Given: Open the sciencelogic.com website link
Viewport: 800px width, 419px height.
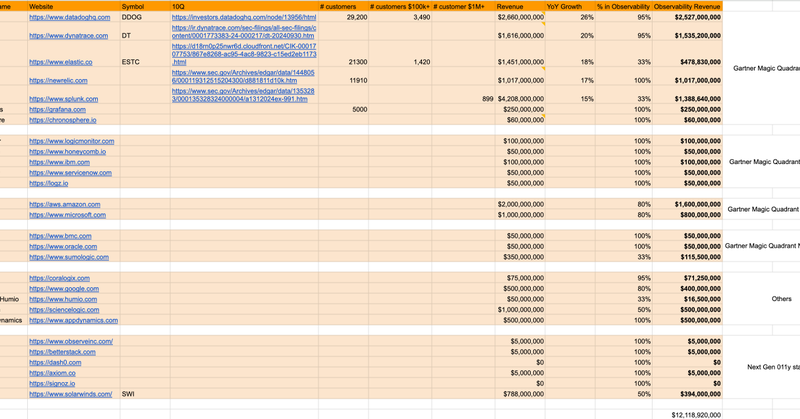Looking at the screenshot, I should tap(64, 310).
